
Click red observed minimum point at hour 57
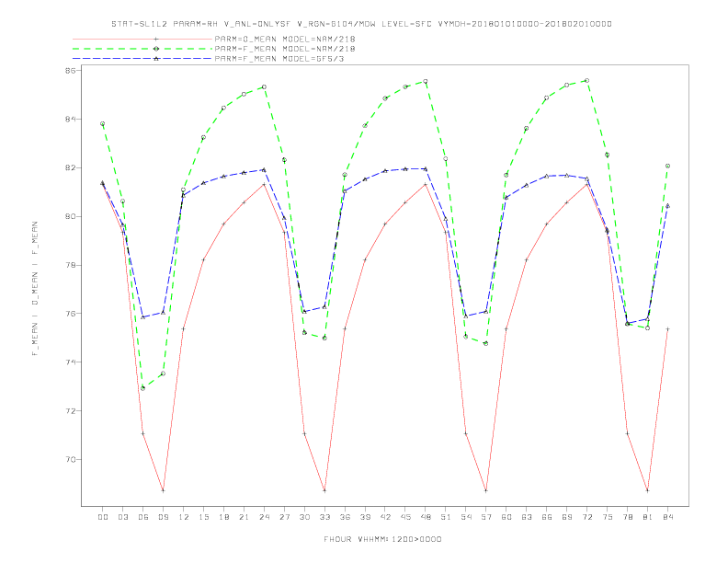click(486, 490)
